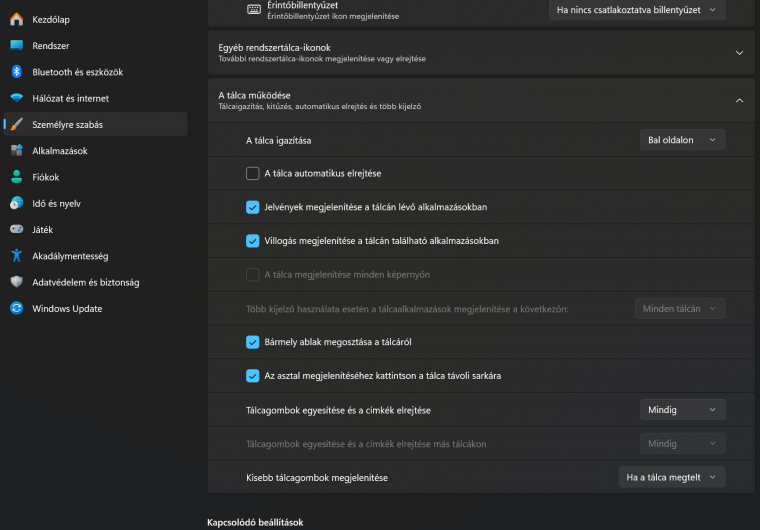The width and height of the screenshot is (760, 530).
Task: Uncheck Jelvények megjelenítése a tálcán checkbox
Action: click(x=253, y=207)
